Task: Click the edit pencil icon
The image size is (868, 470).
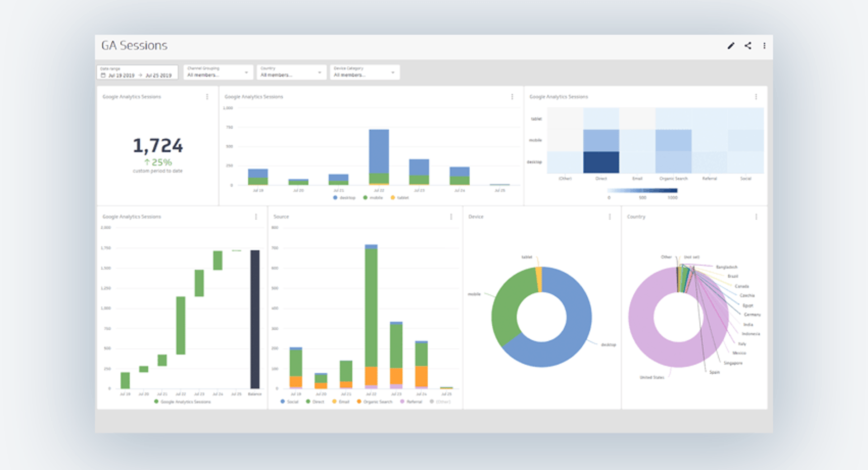Action: click(x=731, y=45)
